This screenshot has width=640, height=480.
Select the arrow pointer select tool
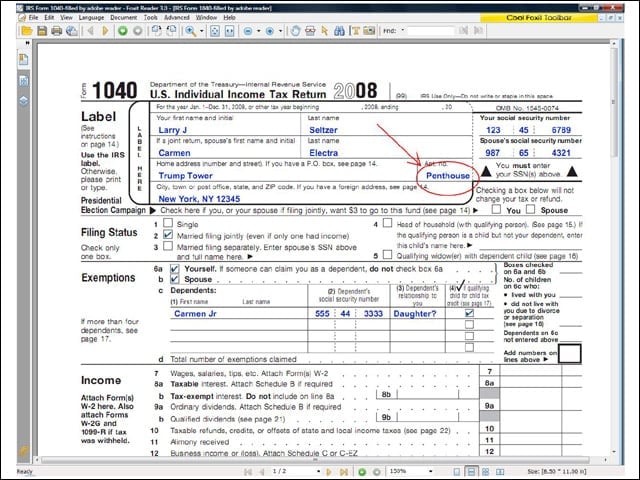click(x=325, y=31)
